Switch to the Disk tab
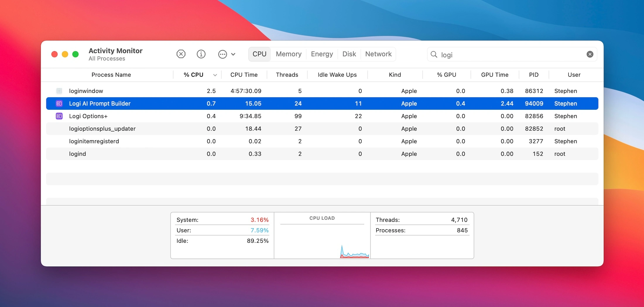This screenshot has width=644, height=307. click(349, 54)
